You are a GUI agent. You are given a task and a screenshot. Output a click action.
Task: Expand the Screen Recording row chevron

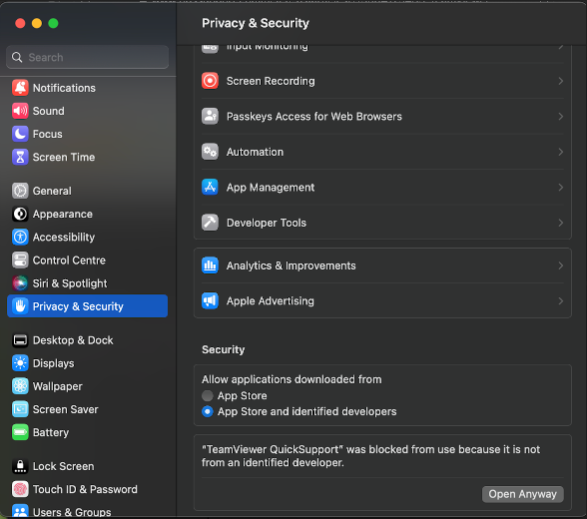[560, 81]
